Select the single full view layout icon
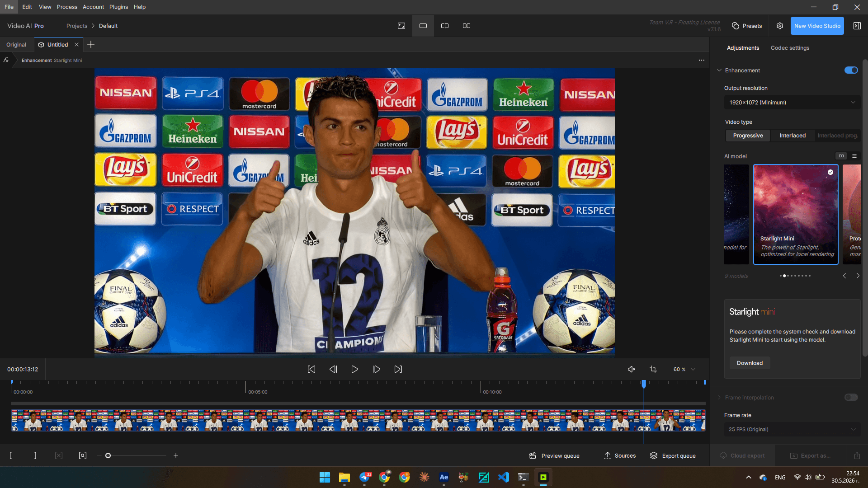 [x=401, y=26]
